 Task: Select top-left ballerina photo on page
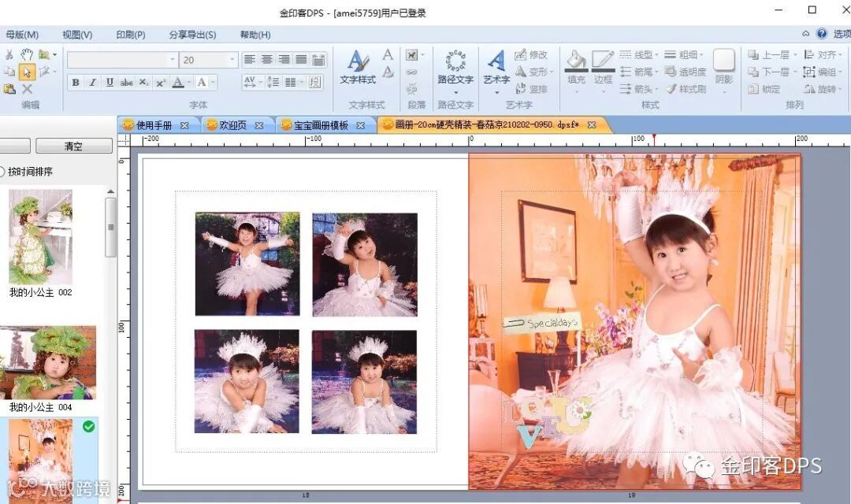pyautogui.click(x=247, y=264)
